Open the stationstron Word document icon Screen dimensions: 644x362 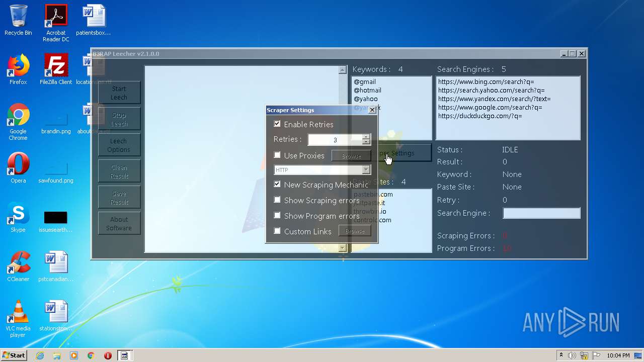[x=56, y=316]
